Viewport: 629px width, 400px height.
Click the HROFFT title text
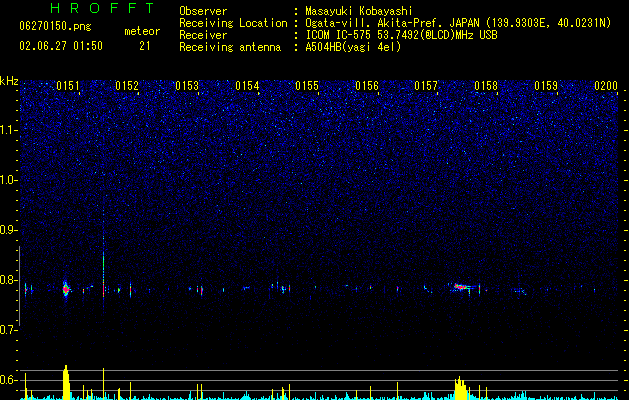pyautogui.click(x=103, y=8)
